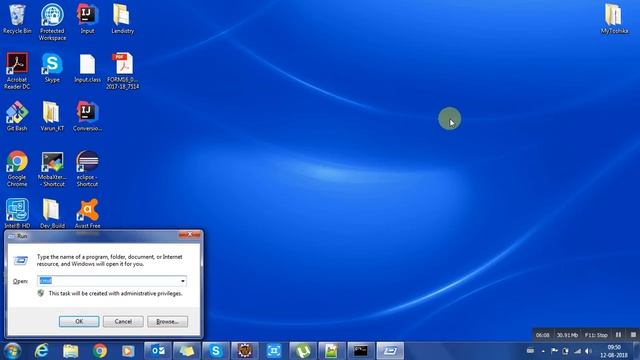Select Google Chrome desktop shortcut
This screenshot has height=360, width=640.
click(17, 169)
